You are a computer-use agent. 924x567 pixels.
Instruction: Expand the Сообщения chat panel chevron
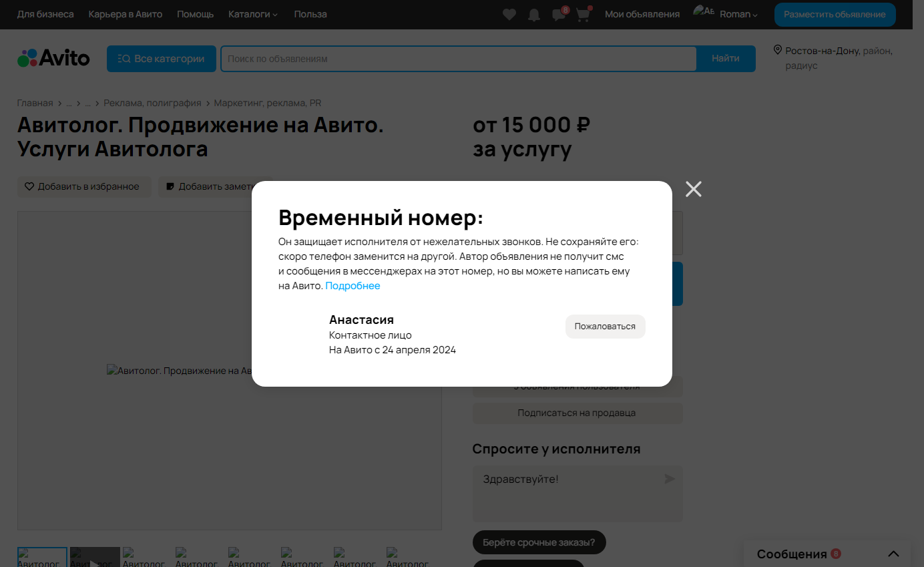(893, 554)
